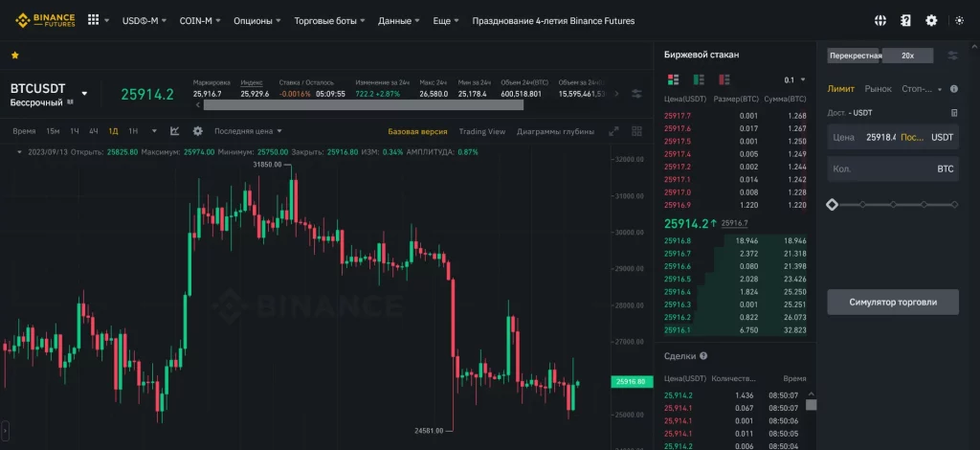This screenshot has height=450, width=980.
Task: Switch to Trading View chart
Action: tap(482, 131)
